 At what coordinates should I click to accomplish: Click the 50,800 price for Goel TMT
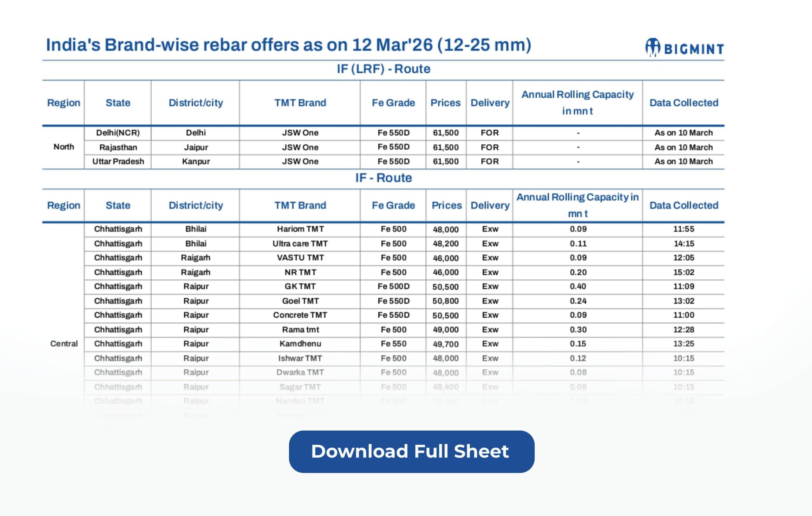coord(445,301)
